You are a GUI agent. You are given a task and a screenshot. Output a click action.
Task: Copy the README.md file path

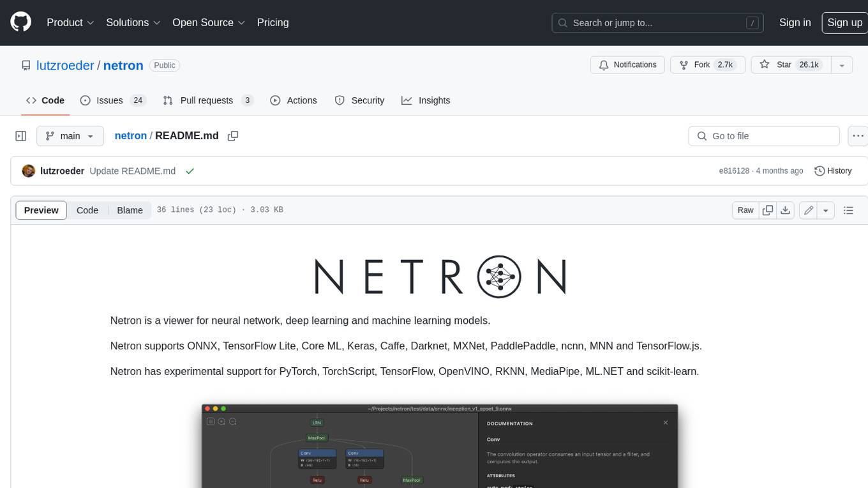[233, 135]
